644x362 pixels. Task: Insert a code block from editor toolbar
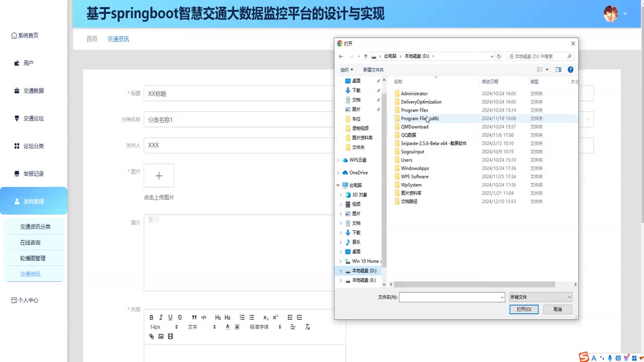click(x=204, y=317)
